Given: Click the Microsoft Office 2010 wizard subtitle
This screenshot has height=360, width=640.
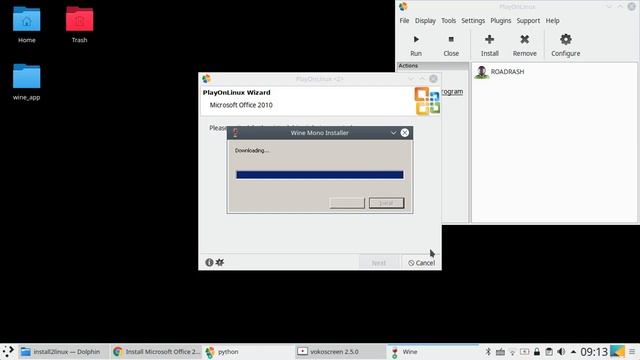Looking at the screenshot, I should (241, 105).
